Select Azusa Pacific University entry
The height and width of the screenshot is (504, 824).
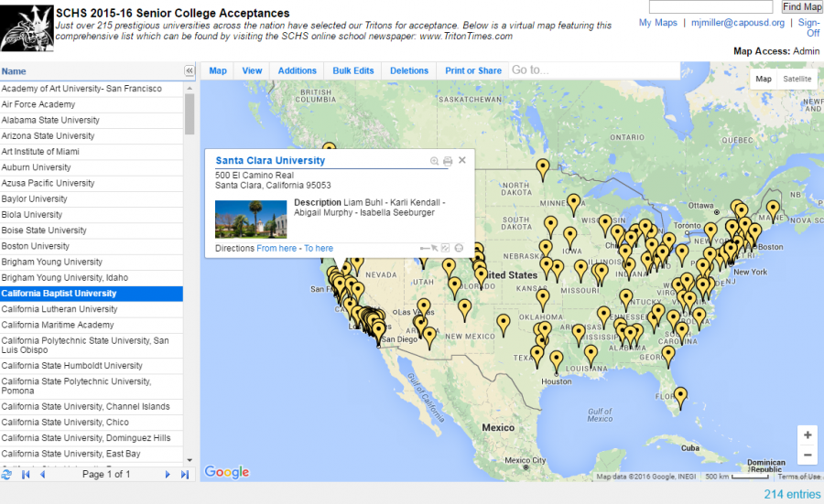[x=92, y=183]
